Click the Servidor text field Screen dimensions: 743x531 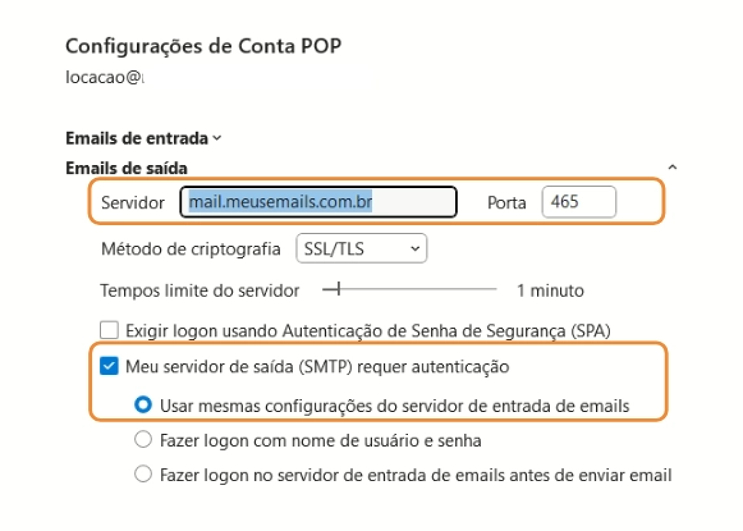(318, 202)
